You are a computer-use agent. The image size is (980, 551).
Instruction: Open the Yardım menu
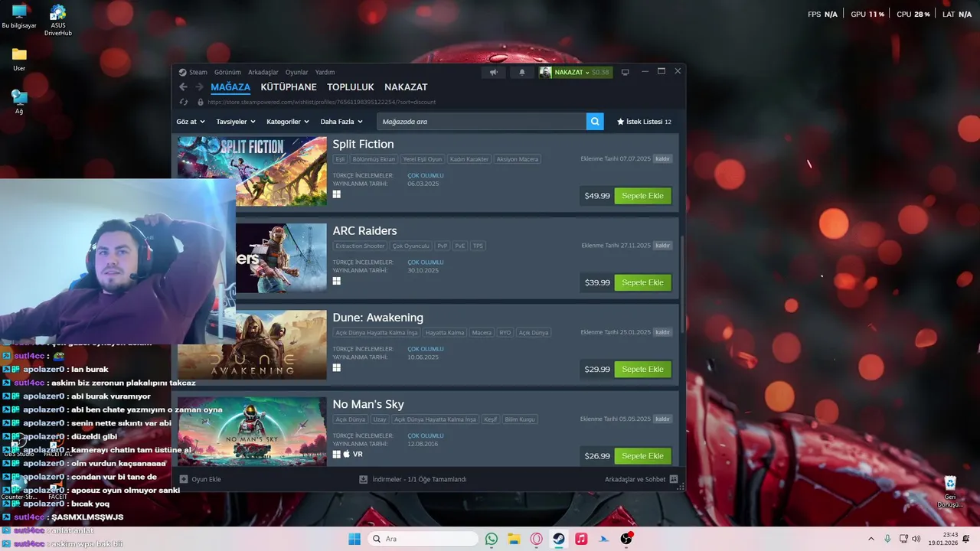click(x=325, y=72)
